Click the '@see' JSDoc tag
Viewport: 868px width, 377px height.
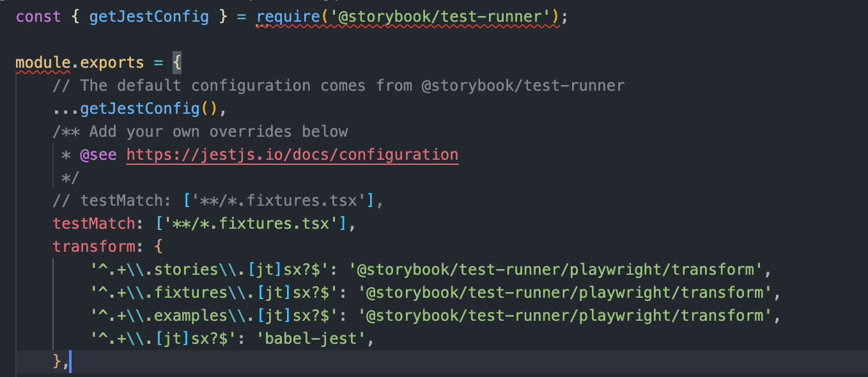98,155
